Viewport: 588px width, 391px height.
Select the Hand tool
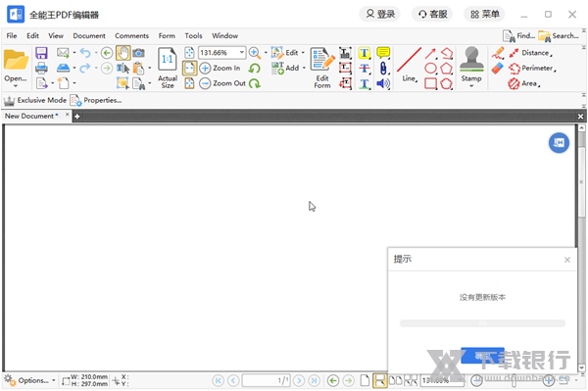pyautogui.click(x=123, y=53)
